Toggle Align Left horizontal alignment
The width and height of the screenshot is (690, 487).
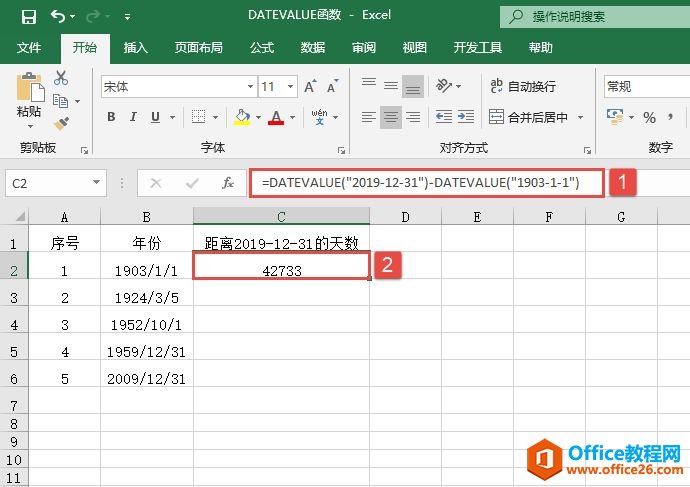[x=369, y=117]
